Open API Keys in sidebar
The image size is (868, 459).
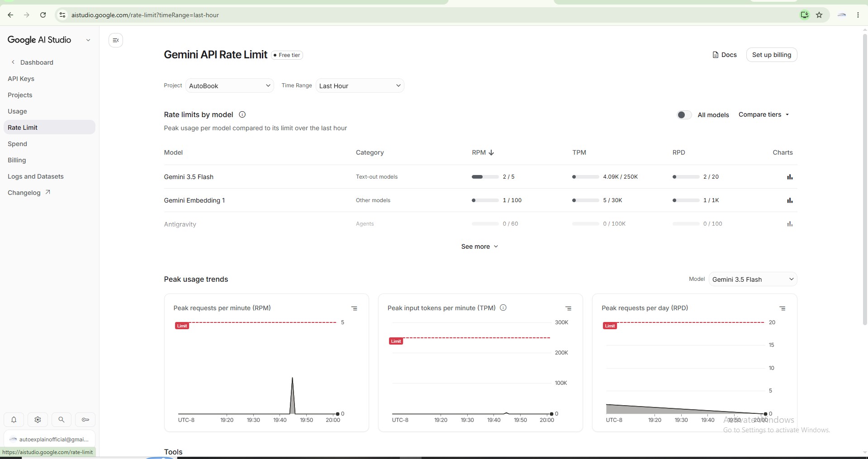pyautogui.click(x=21, y=79)
